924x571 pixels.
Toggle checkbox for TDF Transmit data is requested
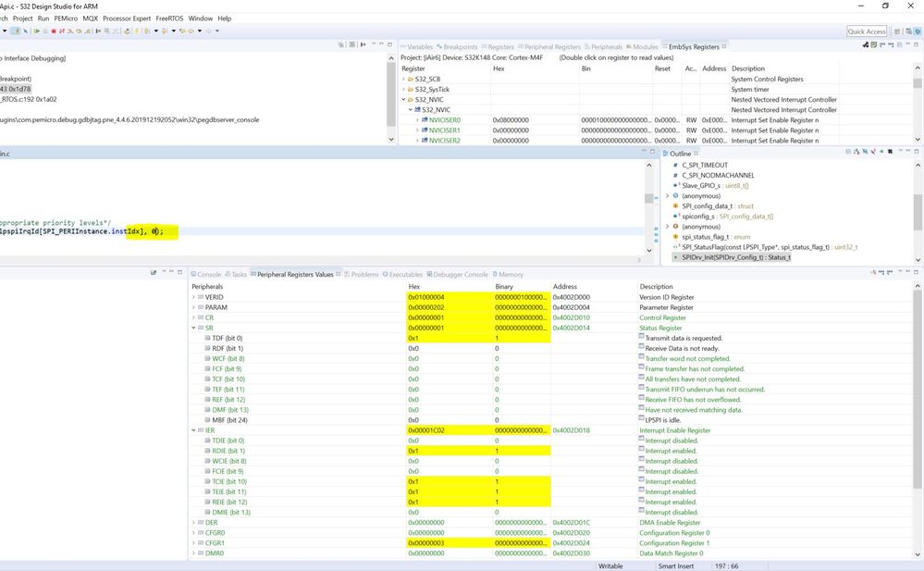click(x=641, y=338)
